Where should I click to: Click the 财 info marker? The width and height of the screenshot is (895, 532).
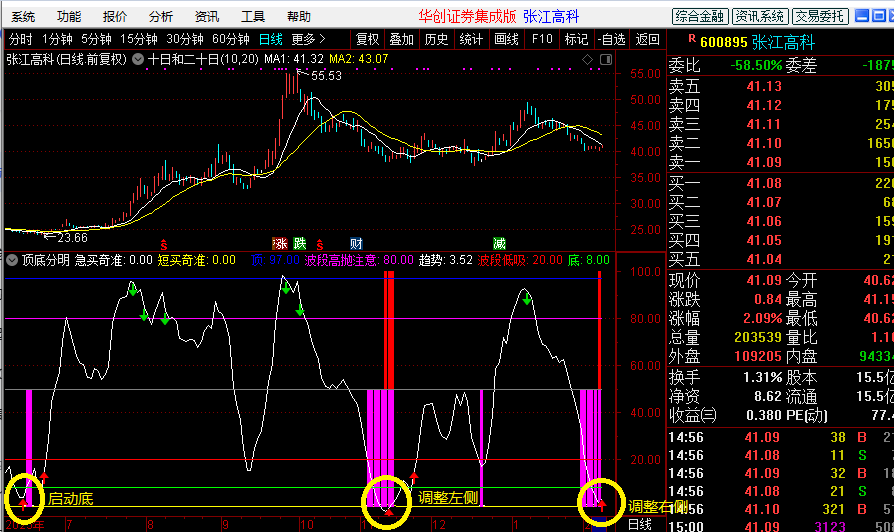[356, 244]
